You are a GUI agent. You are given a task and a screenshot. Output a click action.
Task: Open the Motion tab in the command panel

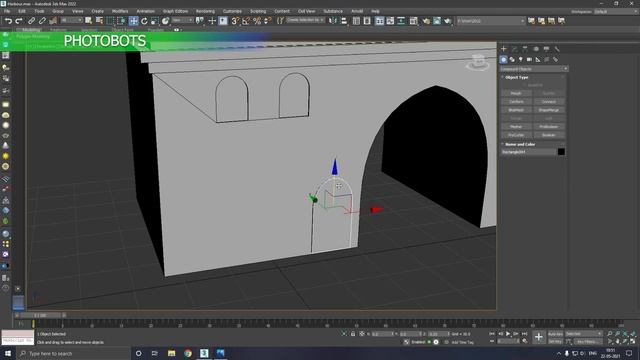(536, 49)
